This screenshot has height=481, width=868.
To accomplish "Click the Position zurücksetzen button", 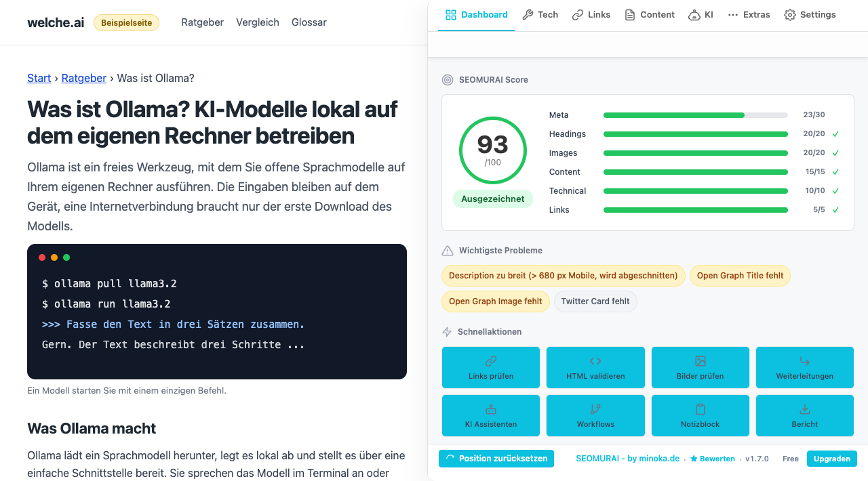I will [x=496, y=459].
